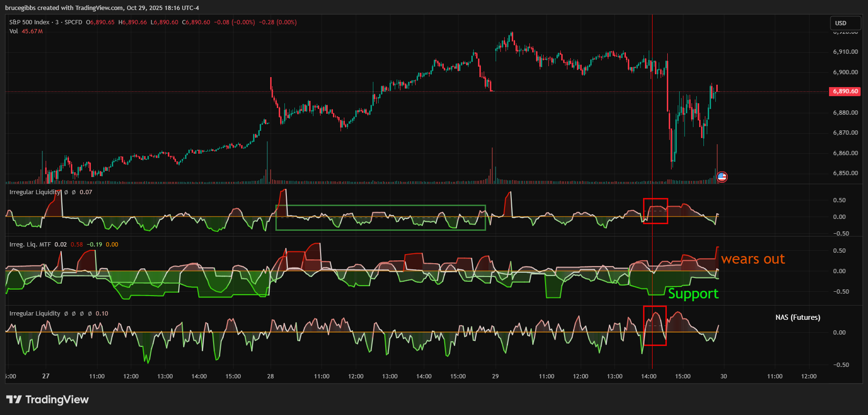
Task: Click the Vol 45.67 M legend
Action: pos(26,31)
